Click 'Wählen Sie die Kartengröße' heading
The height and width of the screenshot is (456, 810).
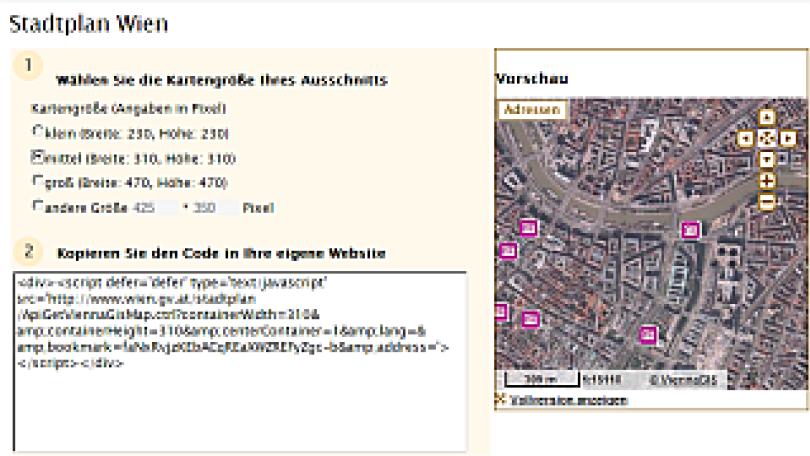click(x=222, y=80)
